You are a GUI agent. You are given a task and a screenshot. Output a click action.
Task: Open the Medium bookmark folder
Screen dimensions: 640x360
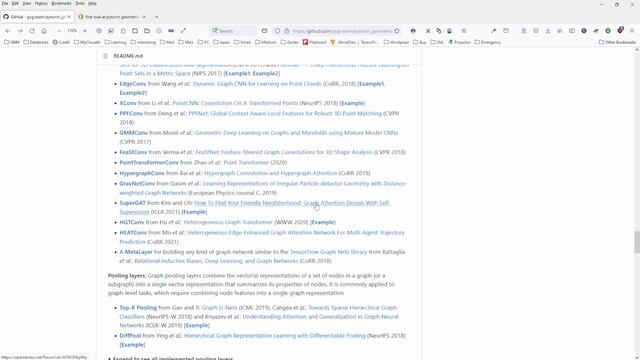(266, 42)
